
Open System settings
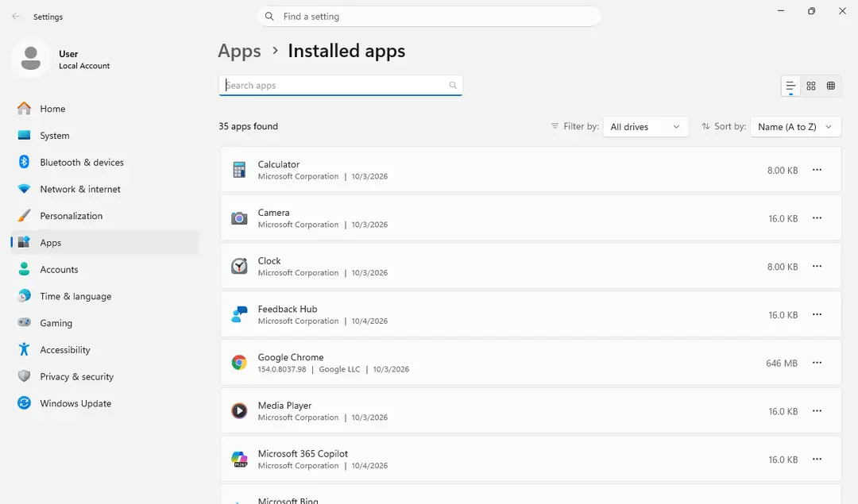pyautogui.click(x=105, y=136)
